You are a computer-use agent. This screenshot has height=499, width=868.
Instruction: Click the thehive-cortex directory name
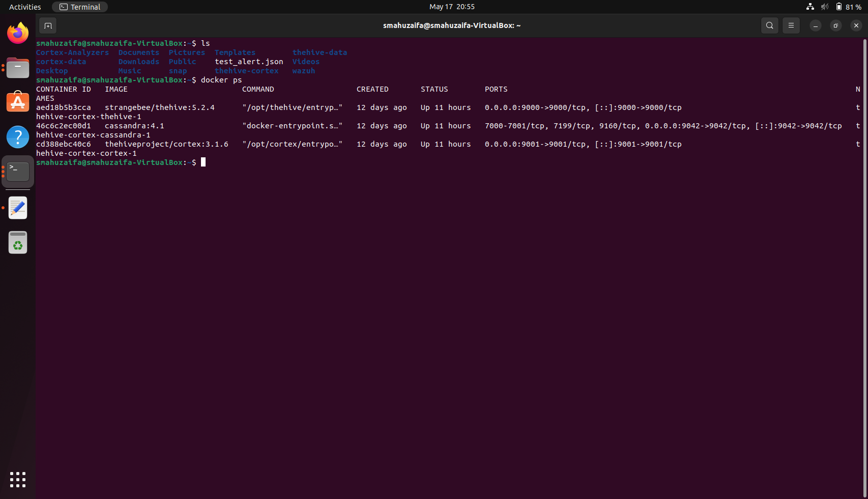pos(246,71)
